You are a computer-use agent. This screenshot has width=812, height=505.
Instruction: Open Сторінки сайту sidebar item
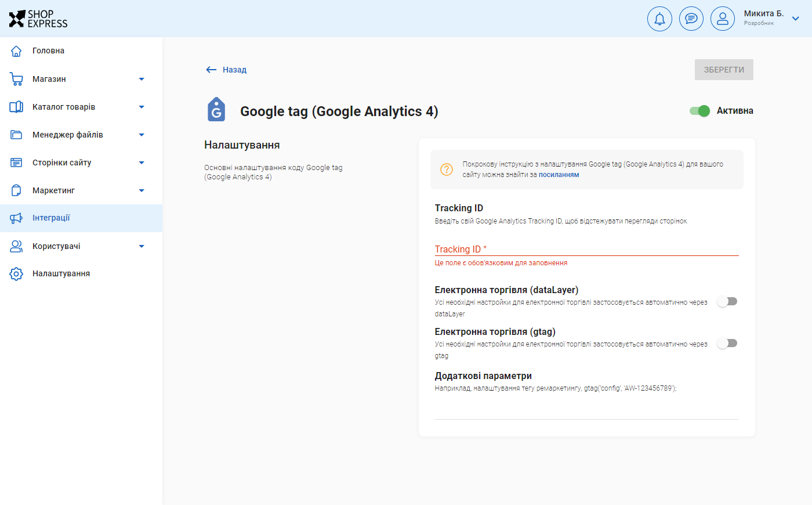(x=81, y=163)
